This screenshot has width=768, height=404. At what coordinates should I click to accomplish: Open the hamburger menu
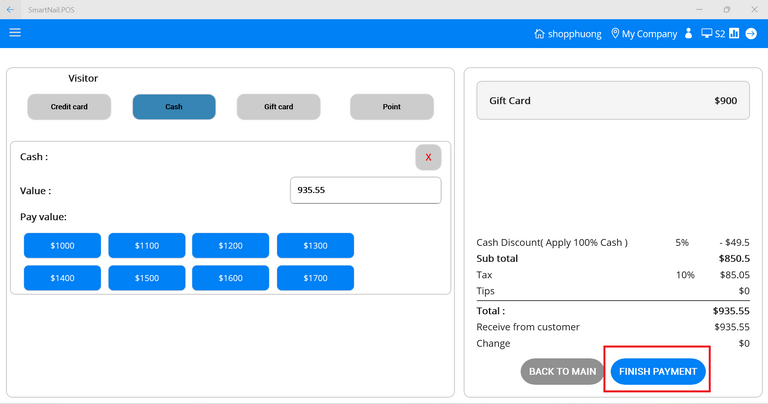click(x=15, y=33)
